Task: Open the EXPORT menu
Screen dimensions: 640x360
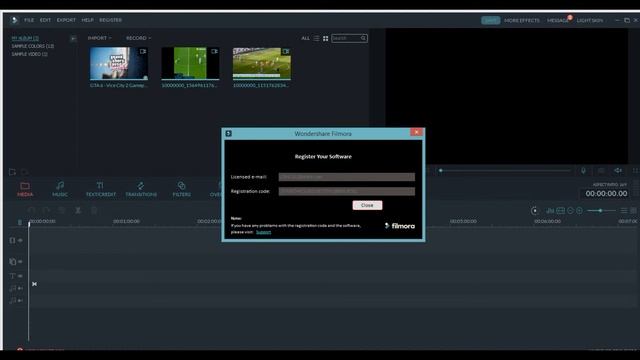Action: (66, 20)
